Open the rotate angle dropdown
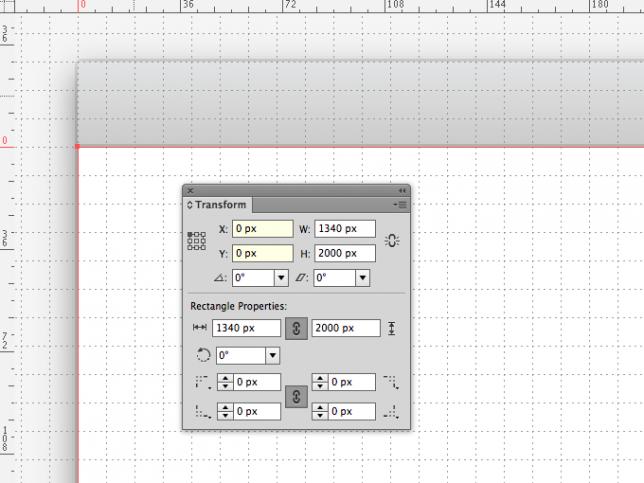Image resolution: width=644 pixels, height=483 pixels. tap(281, 278)
